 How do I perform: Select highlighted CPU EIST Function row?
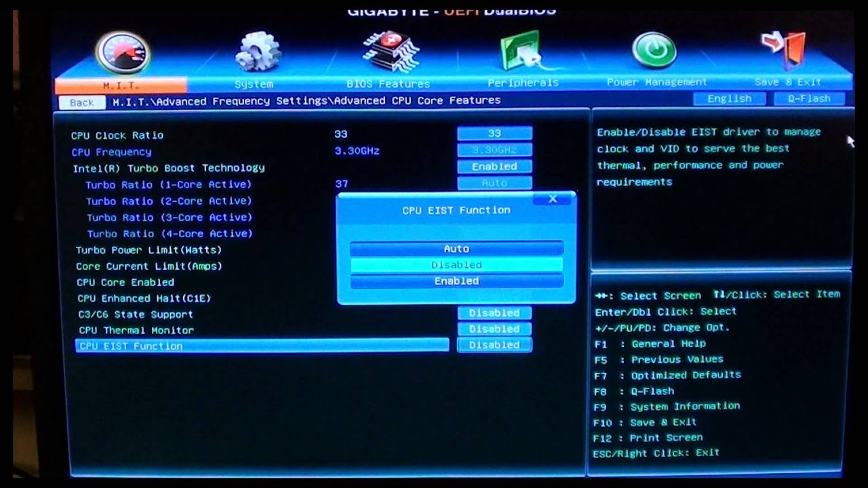pyautogui.click(x=262, y=346)
